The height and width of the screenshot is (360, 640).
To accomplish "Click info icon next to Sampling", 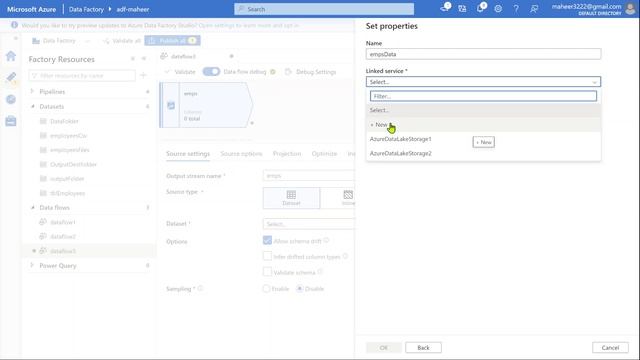I will (200, 288).
